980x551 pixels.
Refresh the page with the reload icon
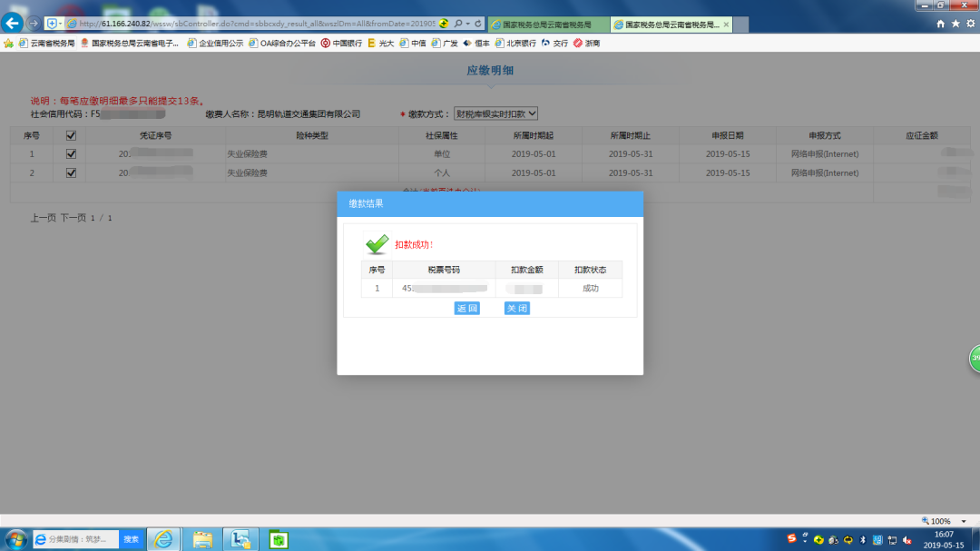tap(478, 24)
